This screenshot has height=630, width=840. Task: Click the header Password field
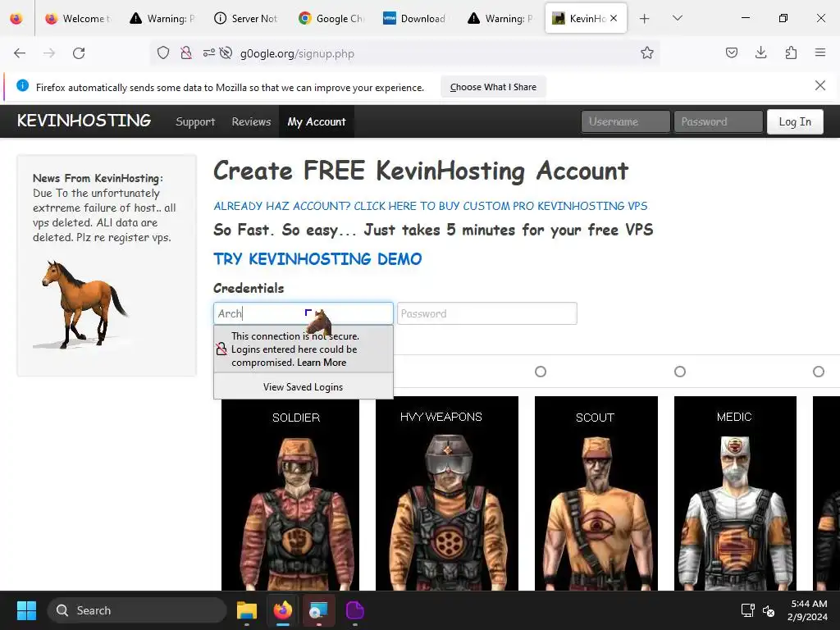point(719,121)
